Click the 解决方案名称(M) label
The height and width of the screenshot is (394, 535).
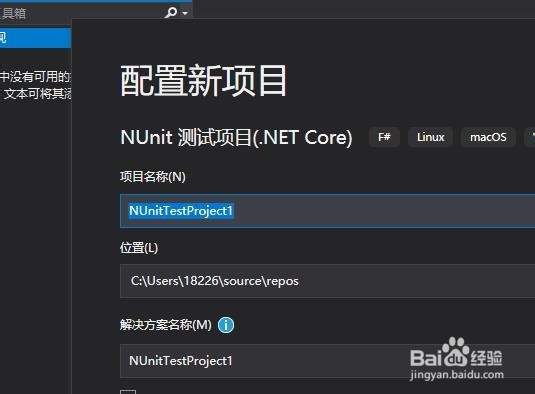point(166,325)
